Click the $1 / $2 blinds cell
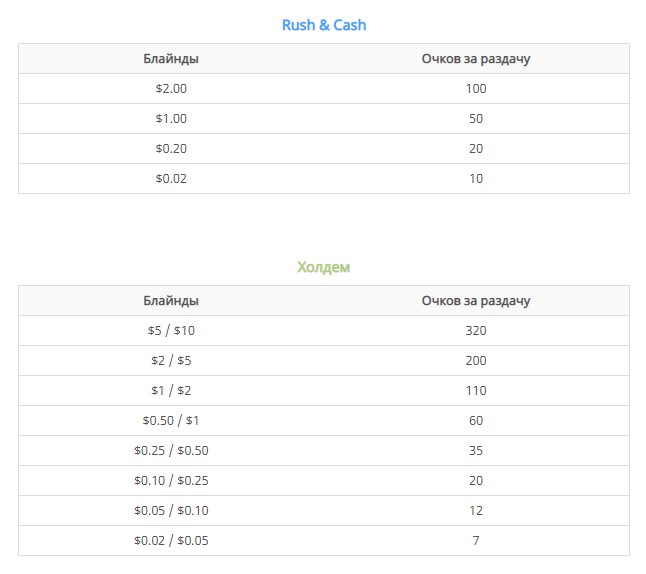 click(x=171, y=391)
